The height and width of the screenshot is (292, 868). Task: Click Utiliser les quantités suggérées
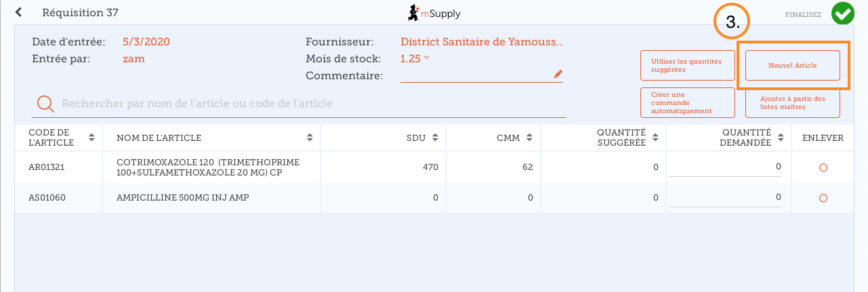(x=687, y=66)
